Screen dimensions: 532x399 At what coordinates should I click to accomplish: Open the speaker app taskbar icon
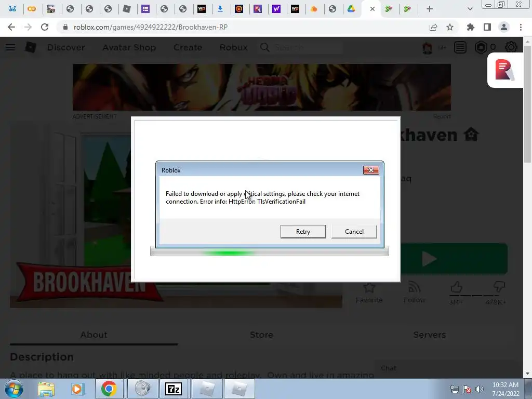[142, 389]
